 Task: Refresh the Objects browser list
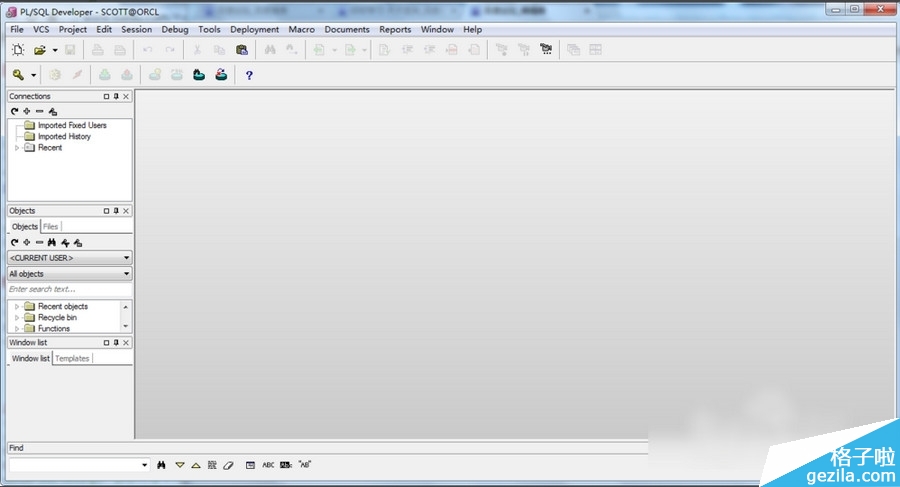point(14,242)
